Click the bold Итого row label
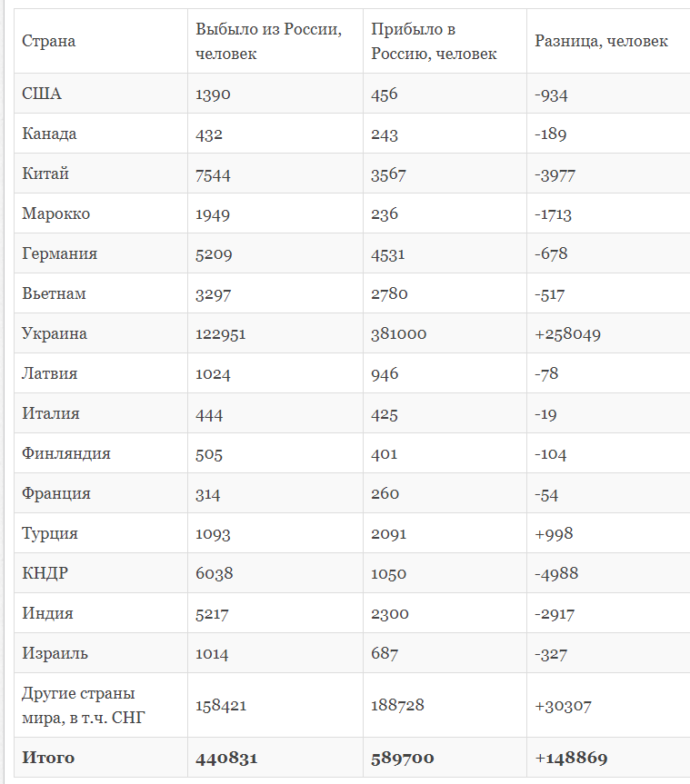Screen dimensions: 690x784 click(48, 758)
